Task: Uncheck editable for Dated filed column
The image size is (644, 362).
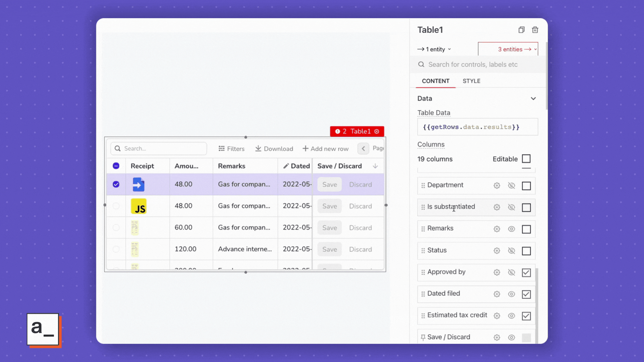Action: [x=526, y=294]
